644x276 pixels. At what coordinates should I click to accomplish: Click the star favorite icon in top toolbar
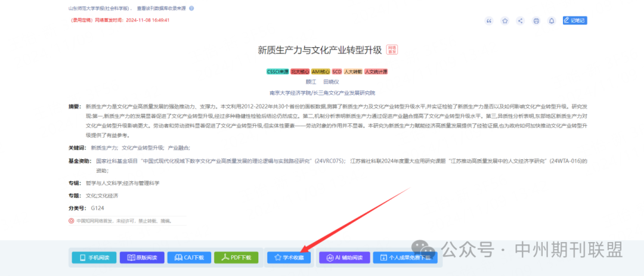coord(505,21)
